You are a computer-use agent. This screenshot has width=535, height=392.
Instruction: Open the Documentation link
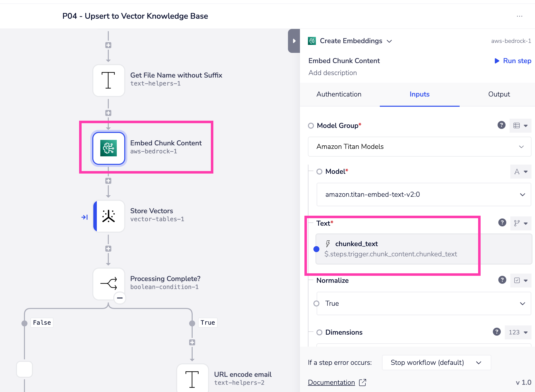pyautogui.click(x=331, y=382)
